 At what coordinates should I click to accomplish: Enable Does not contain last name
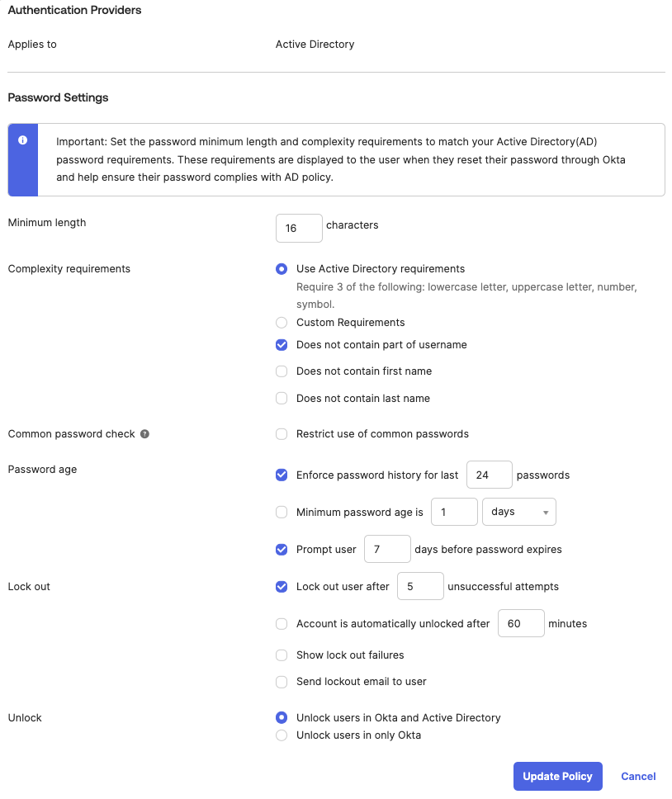[282, 398]
